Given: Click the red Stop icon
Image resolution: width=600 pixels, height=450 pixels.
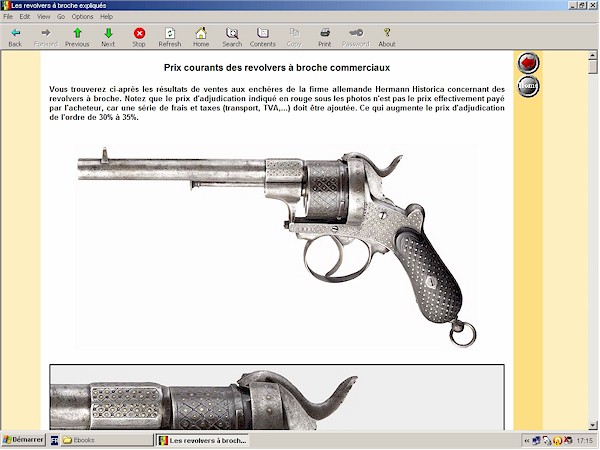Looking at the screenshot, I should pos(139,37).
